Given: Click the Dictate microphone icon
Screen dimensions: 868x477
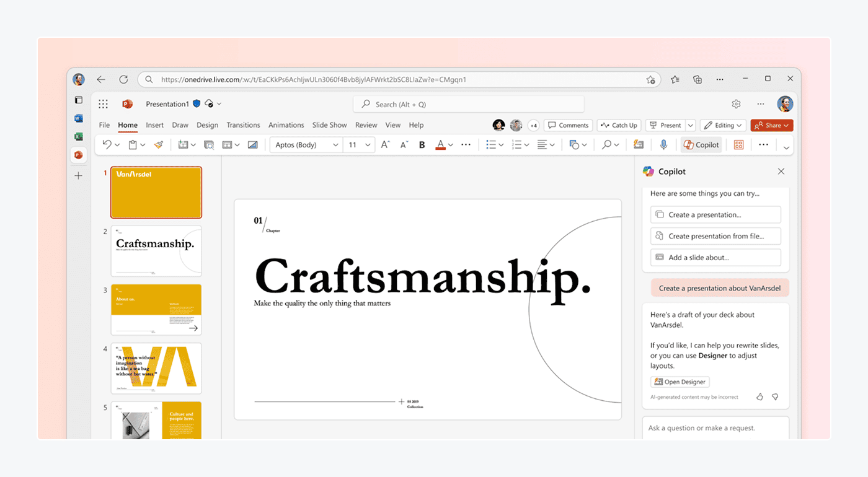Looking at the screenshot, I should pyautogui.click(x=663, y=145).
